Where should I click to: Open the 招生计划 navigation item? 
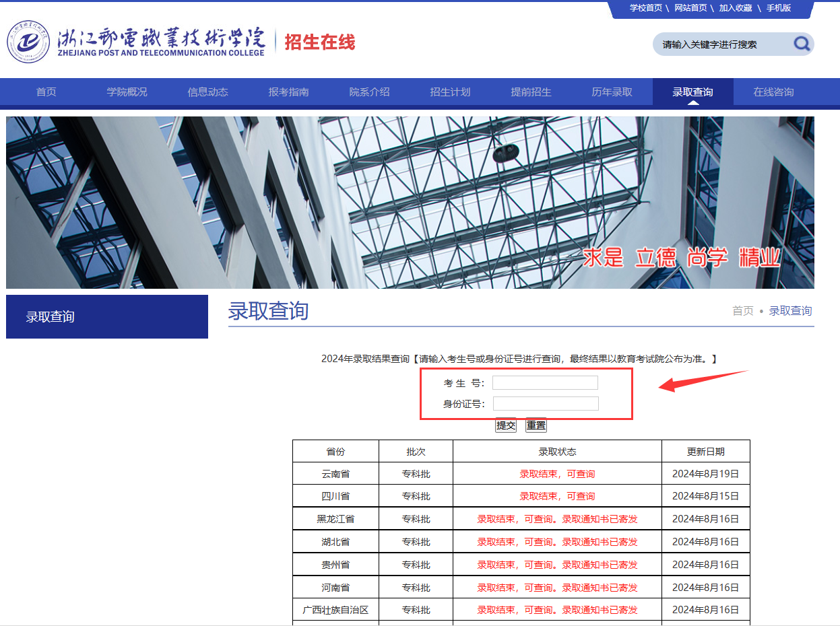(450, 92)
